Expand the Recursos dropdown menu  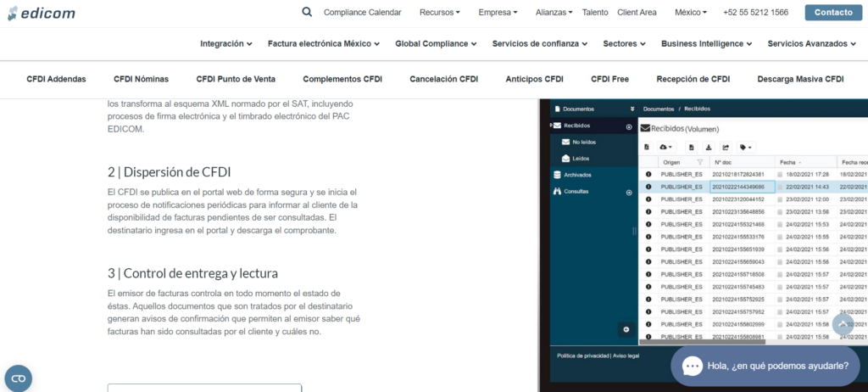tap(440, 13)
